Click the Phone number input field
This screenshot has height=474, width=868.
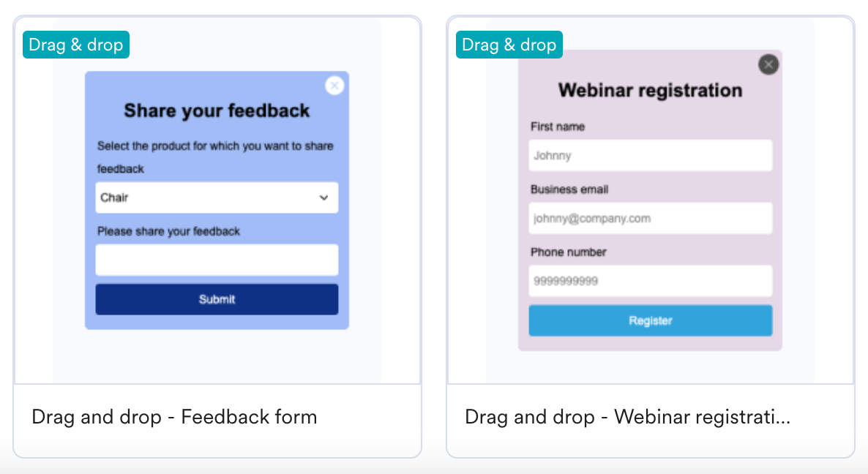tap(650, 281)
